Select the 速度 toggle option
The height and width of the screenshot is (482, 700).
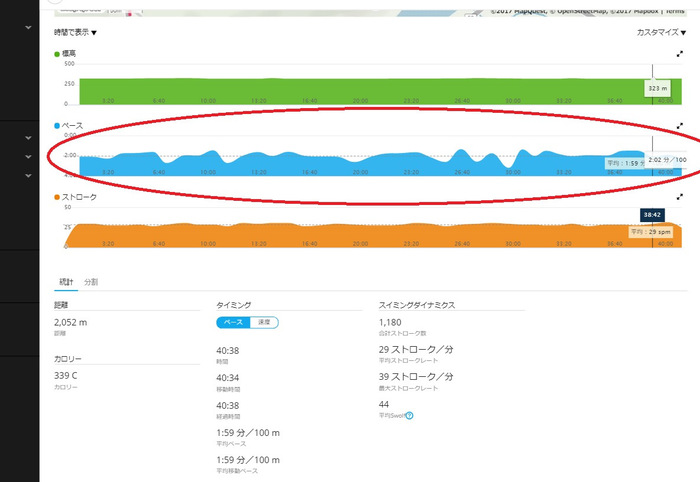pos(264,322)
